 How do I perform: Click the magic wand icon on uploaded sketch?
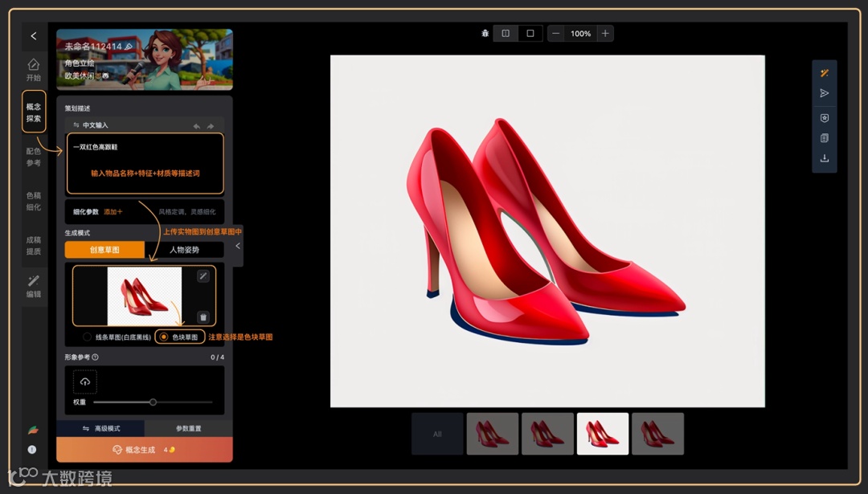pyautogui.click(x=203, y=276)
